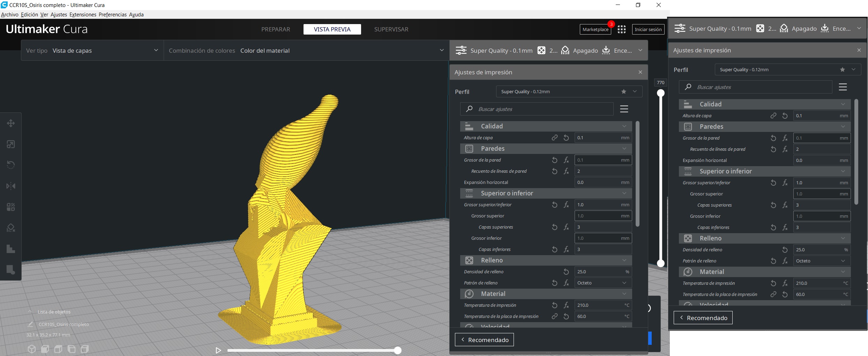This screenshot has height=356, width=868.
Task: Reset Capas inferiores in main window
Action: (x=554, y=249)
